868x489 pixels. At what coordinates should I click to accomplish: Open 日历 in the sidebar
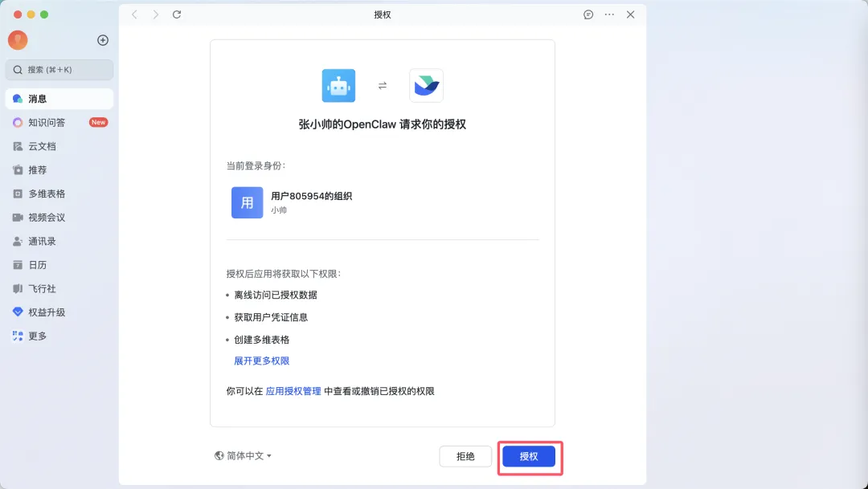click(x=59, y=265)
